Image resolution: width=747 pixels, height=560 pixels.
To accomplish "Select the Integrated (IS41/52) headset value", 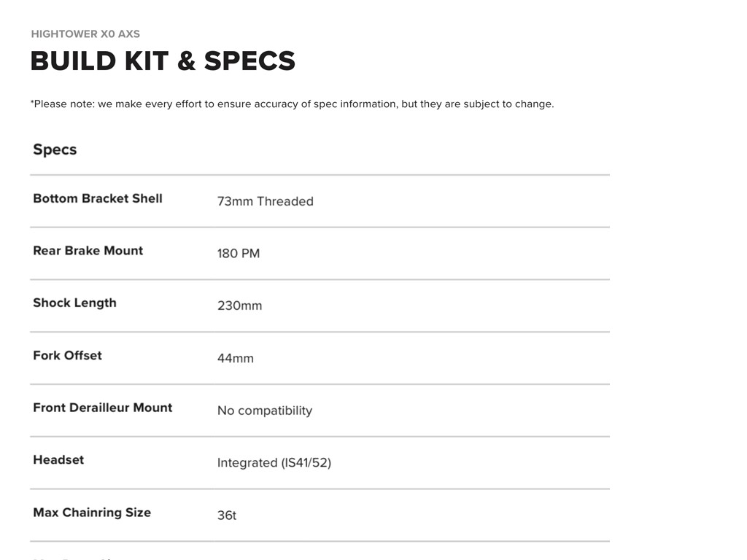I will 274,463.
